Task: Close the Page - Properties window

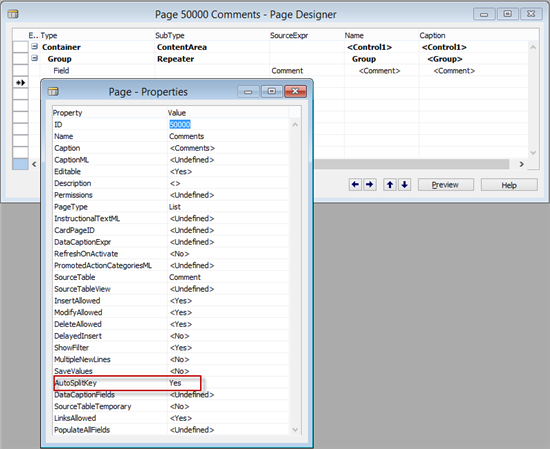Action: click(x=295, y=91)
